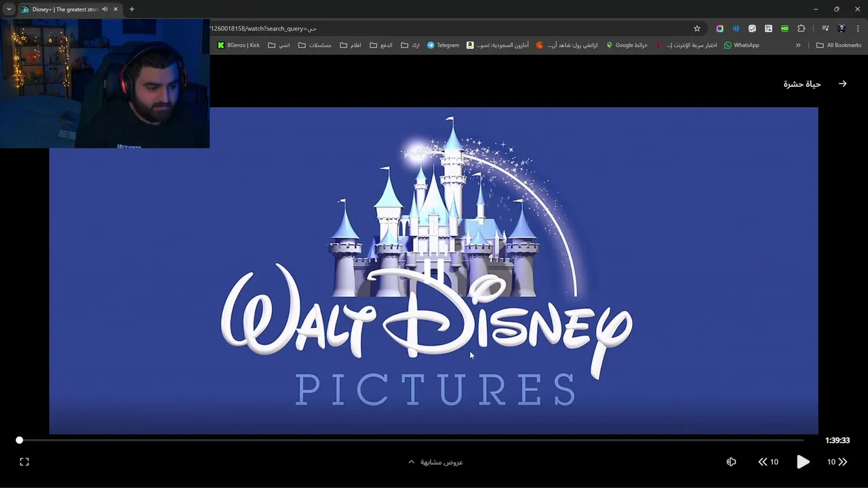Toggle the player volume icon
868x488 pixels.
pyautogui.click(x=731, y=462)
